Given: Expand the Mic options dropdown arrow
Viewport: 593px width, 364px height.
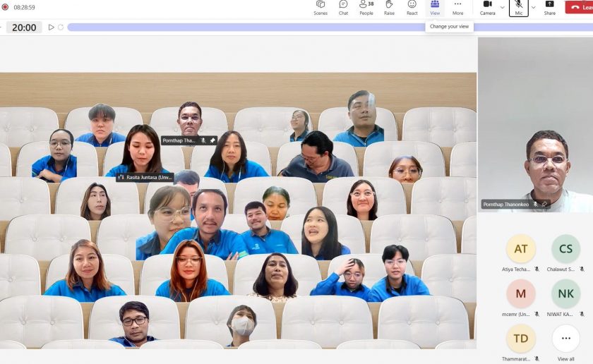Looking at the screenshot, I should coord(533,8).
